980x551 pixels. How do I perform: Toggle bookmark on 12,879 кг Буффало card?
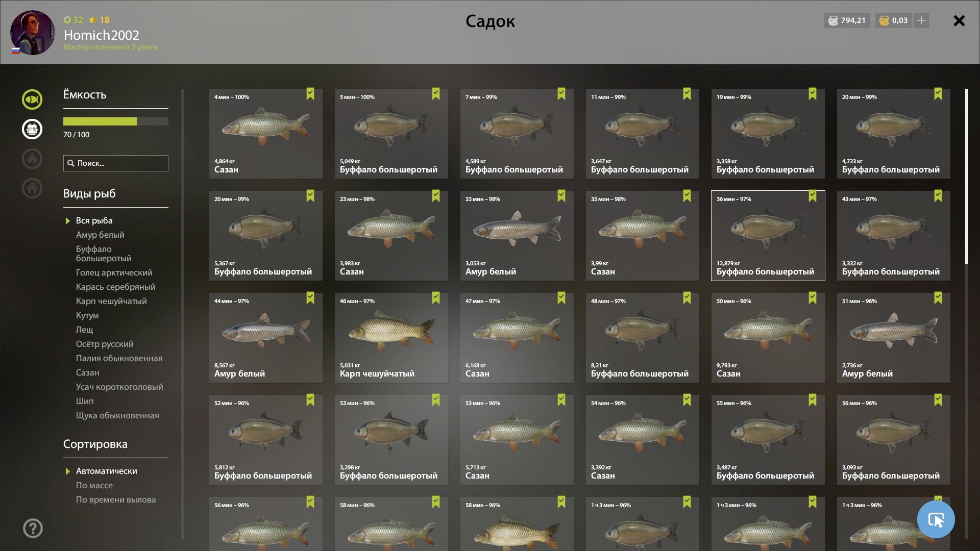(x=813, y=196)
